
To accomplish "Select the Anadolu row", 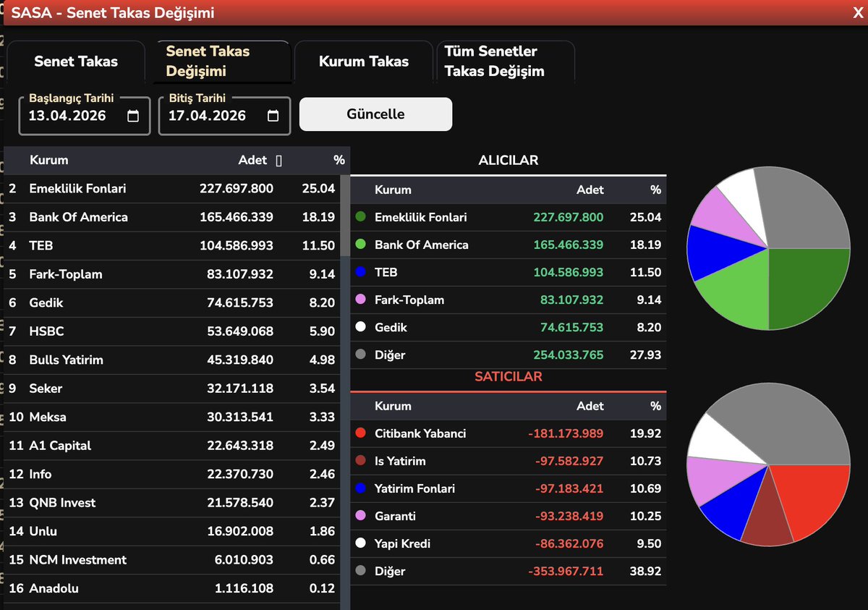I will tap(172, 589).
